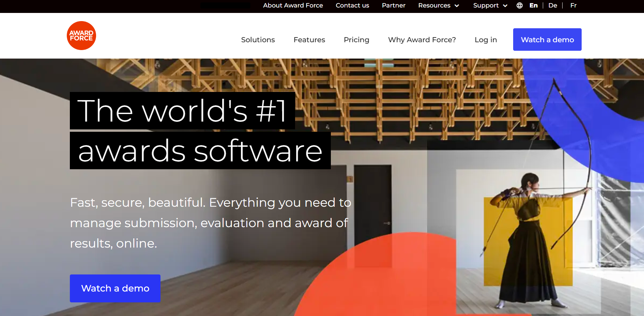Click the Log in link
Viewport: 644px width, 316px height.
point(486,40)
